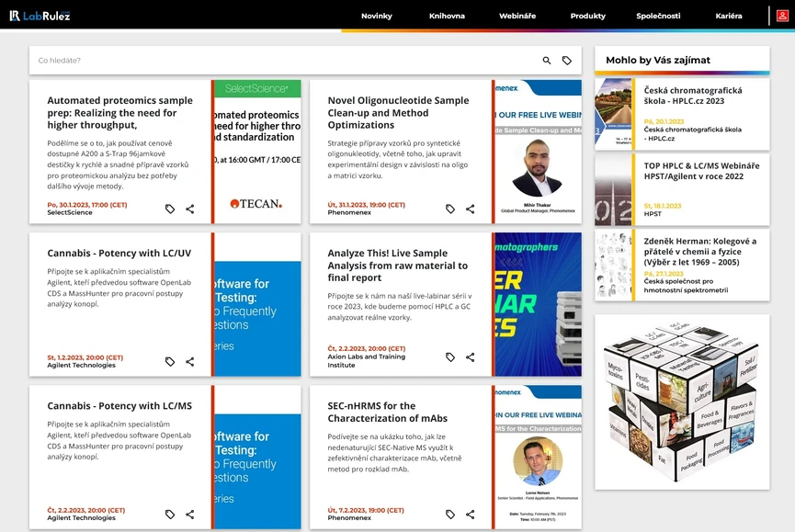The width and height of the screenshot is (795, 532).
Task: Click date 'Út, 7.2.2023, 19:00 (CET)'
Action: point(366,510)
